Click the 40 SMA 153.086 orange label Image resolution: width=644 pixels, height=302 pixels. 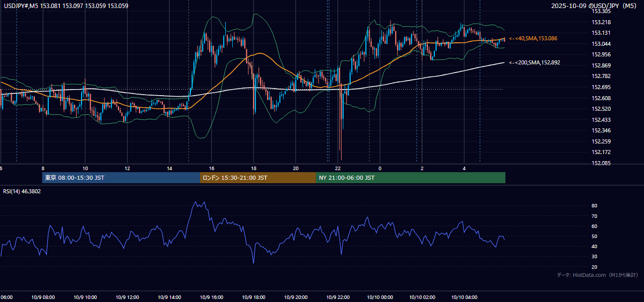(533, 38)
